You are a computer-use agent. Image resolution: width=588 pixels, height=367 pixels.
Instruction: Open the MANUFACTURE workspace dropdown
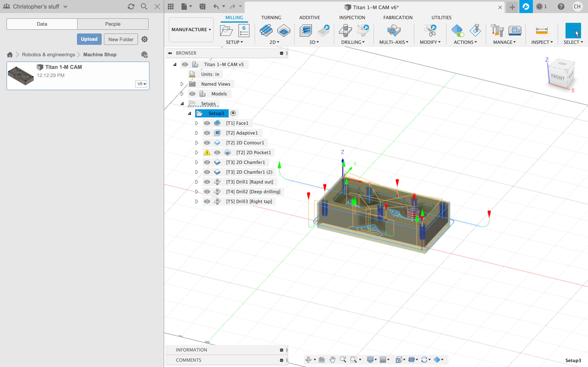pyautogui.click(x=191, y=30)
